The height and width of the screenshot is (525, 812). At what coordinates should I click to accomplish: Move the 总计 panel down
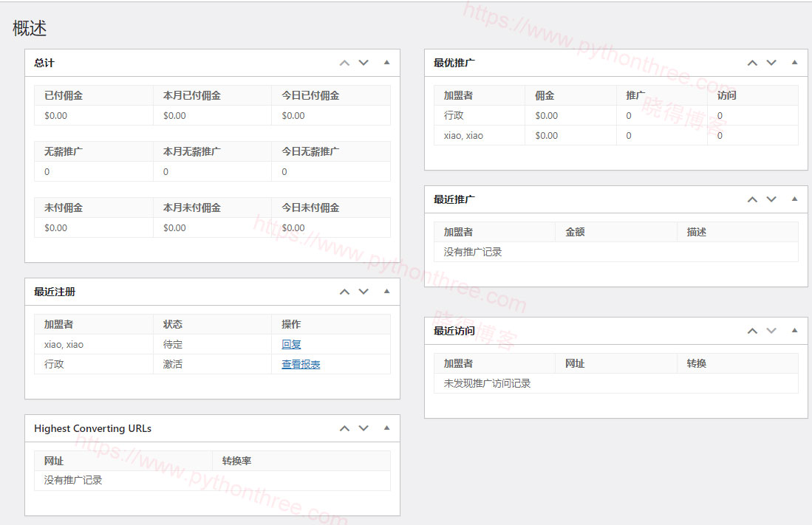click(x=364, y=63)
